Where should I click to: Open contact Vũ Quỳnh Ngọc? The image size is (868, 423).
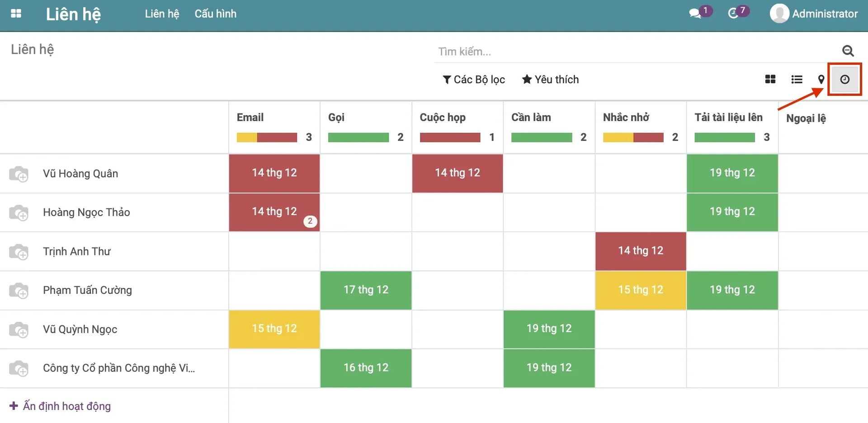point(80,330)
